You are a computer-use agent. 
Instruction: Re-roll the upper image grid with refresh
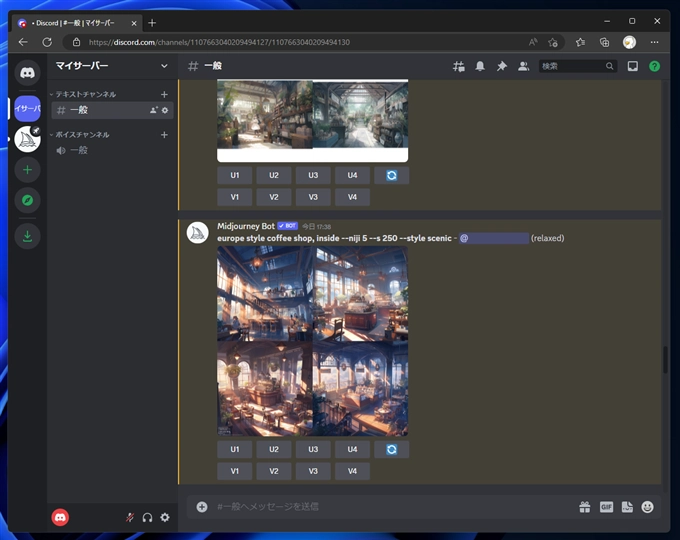[x=392, y=175]
